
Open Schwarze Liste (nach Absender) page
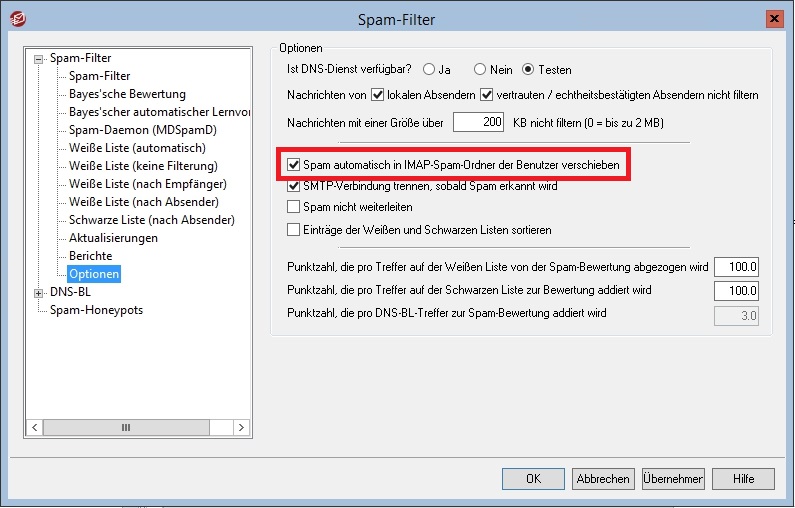(x=151, y=220)
